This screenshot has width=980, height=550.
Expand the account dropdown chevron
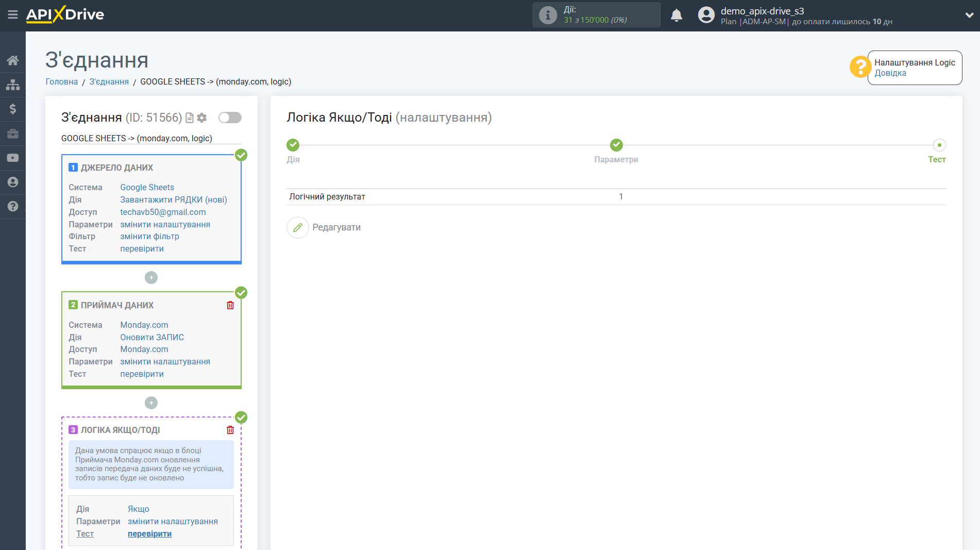pos(969,15)
